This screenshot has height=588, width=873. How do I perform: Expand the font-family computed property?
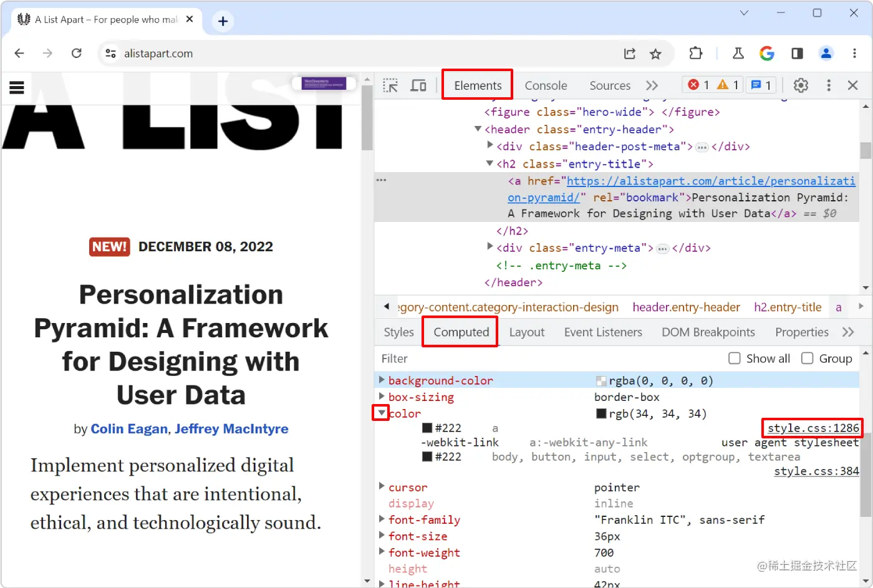(382, 519)
